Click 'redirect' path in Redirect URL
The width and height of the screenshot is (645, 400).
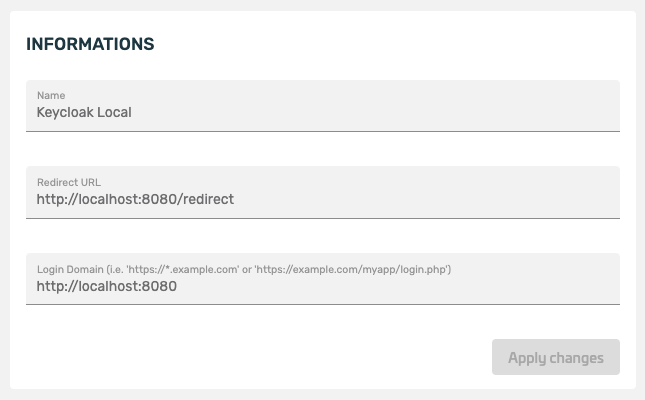206,199
